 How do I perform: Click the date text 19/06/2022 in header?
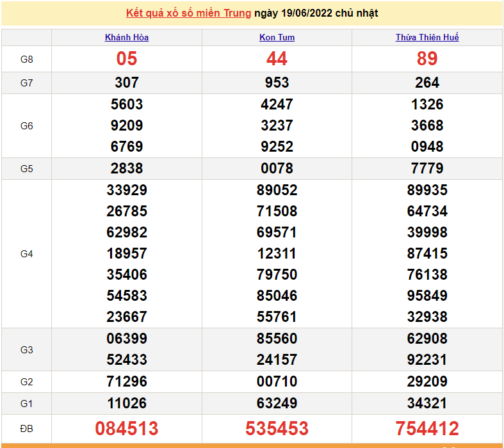point(304,13)
